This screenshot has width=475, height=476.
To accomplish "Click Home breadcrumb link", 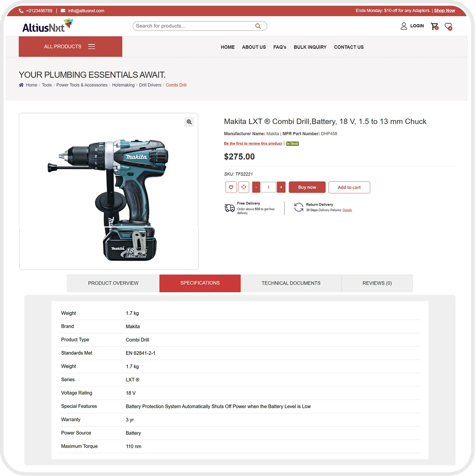I will click(32, 85).
